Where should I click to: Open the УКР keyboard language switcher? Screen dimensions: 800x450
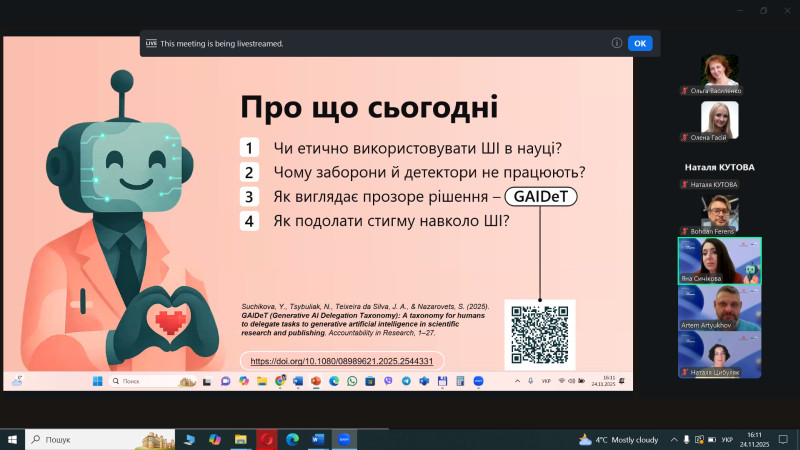727,439
